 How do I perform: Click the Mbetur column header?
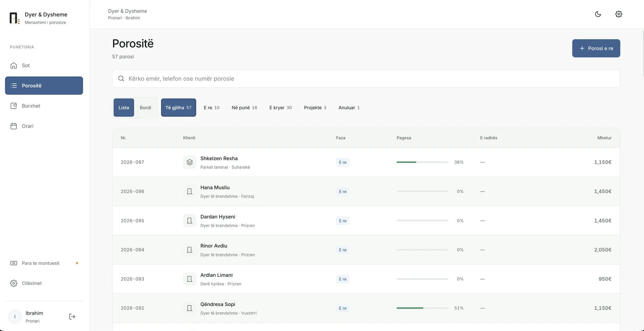[x=604, y=138]
